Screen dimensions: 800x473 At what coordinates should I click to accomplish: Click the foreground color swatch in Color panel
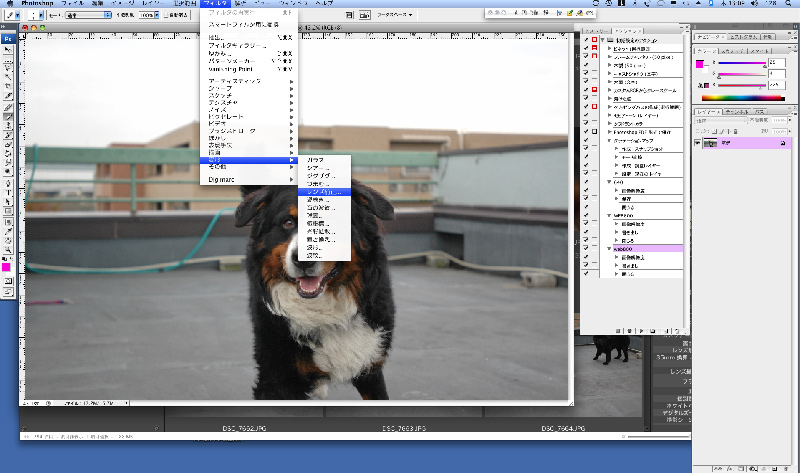coord(699,64)
